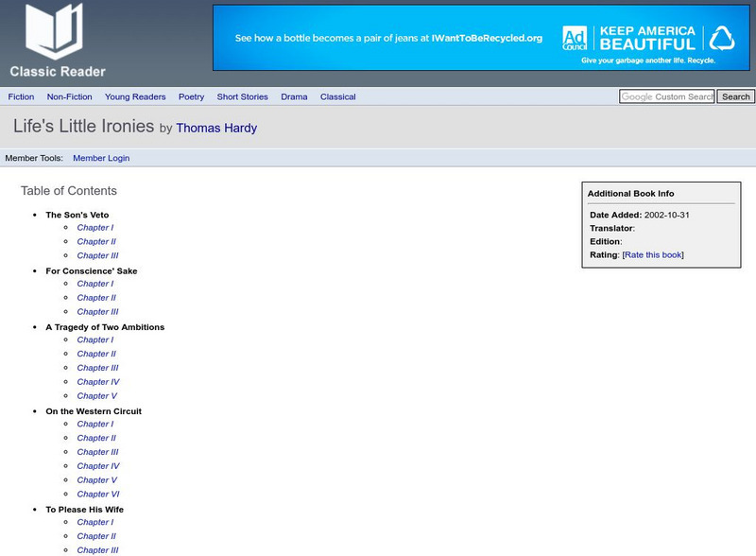Image resolution: width=756 pixels, height=556 pixels.
Task: Open On the Western Circuit Chapter V
Action: click(x=97, y=479)
